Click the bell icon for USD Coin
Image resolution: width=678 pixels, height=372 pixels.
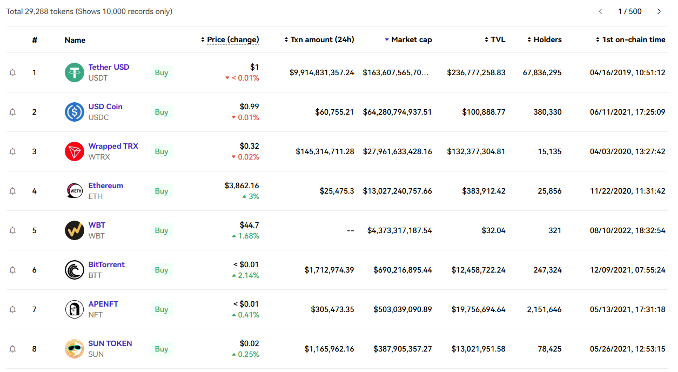(x=13, y=112)
